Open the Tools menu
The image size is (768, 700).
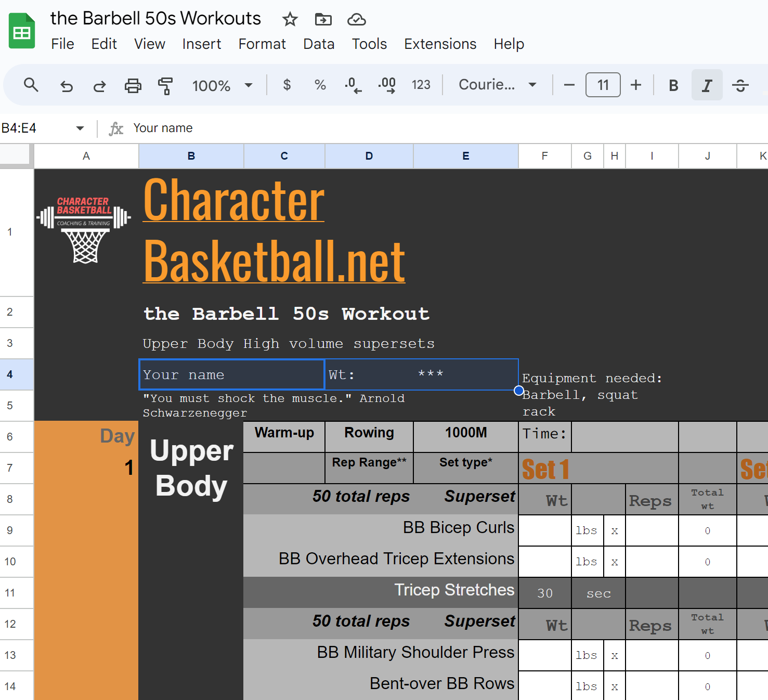click(x=369, y=44)
